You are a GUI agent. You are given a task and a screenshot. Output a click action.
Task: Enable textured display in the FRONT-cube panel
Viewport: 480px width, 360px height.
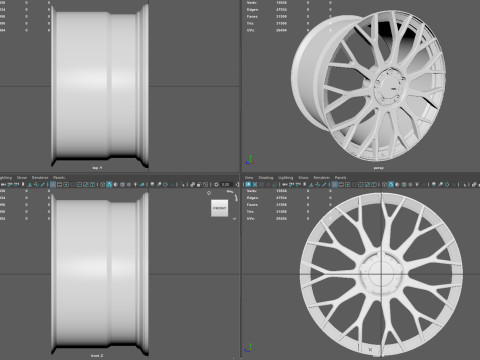tap(129, 184)
